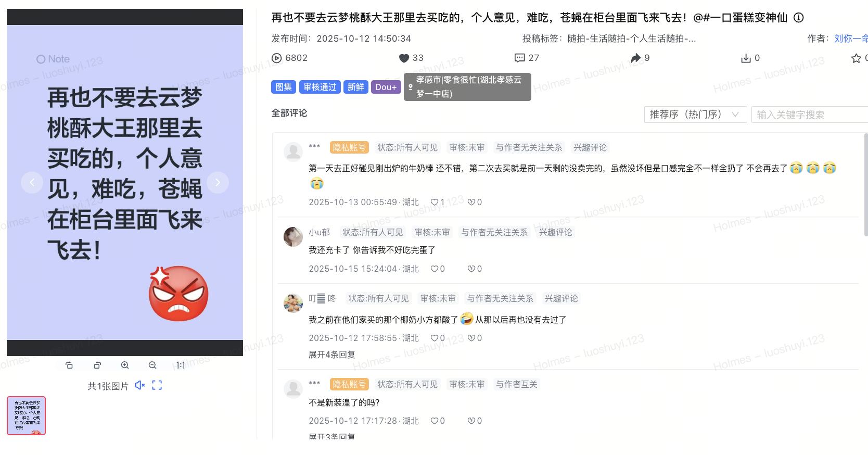Click the 与作者互关 tag

click(x=516, y=384)
